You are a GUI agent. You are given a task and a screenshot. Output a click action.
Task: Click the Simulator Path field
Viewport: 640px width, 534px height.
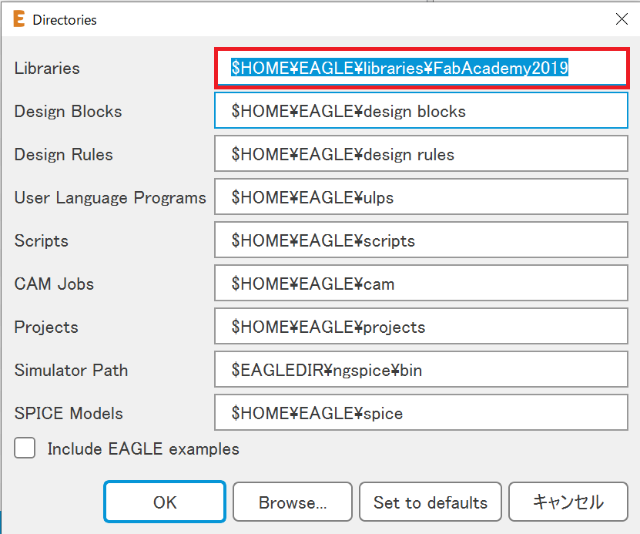pyautogui.click(x=421, y=369)
